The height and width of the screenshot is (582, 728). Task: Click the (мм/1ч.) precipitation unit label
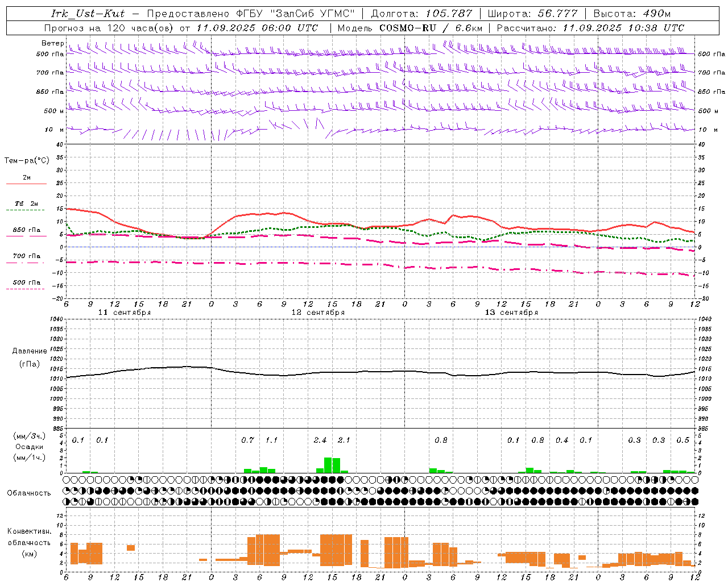pyautogui.click(x=30, y=458)
